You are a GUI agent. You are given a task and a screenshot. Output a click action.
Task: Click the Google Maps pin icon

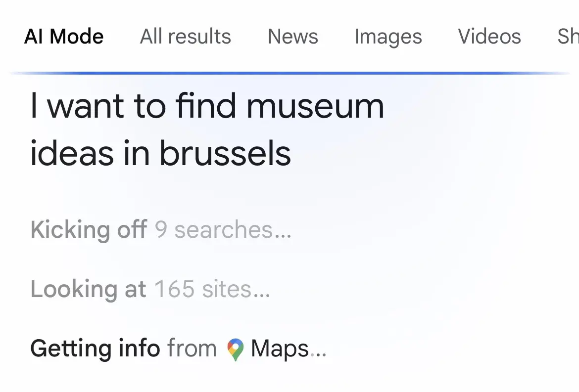click(236, 349)
